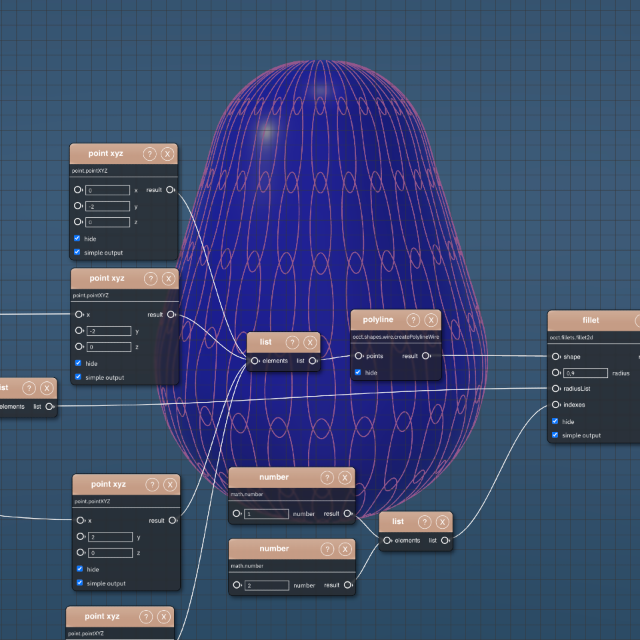Click the polyline result output socket
Viewport: 640px width, 640px height.
point(426,356)
